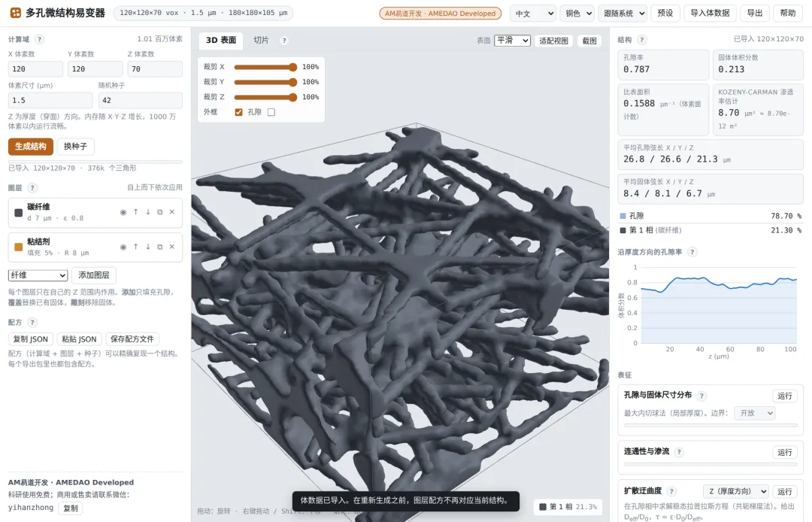
Task: Open help for the 结构 panel
Action: click(x=641, y=39)
